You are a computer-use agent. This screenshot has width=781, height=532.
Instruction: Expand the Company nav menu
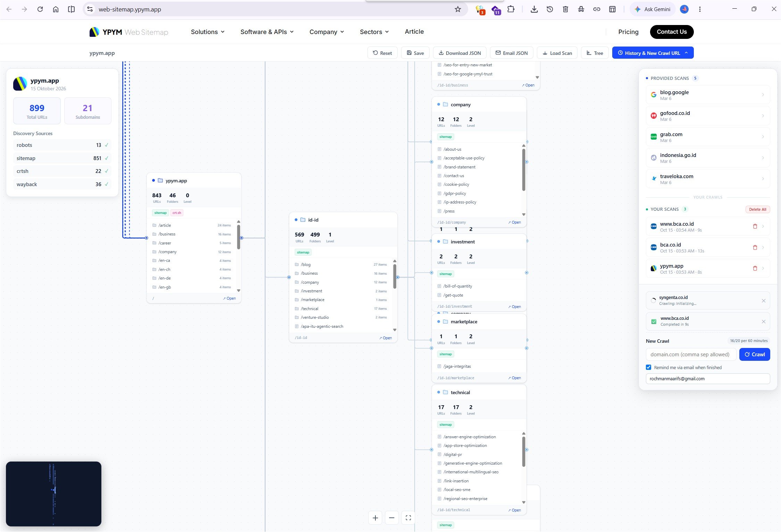tap(327, 32)
